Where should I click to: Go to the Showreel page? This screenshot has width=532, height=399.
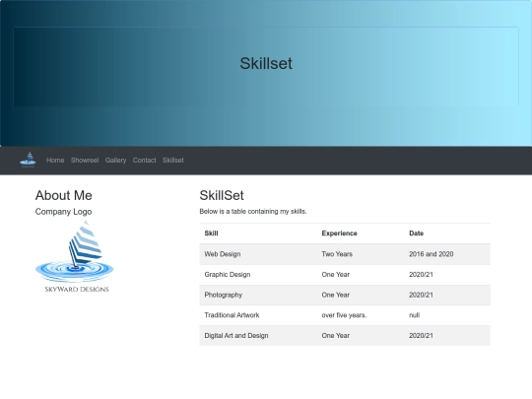pos(85,161)
